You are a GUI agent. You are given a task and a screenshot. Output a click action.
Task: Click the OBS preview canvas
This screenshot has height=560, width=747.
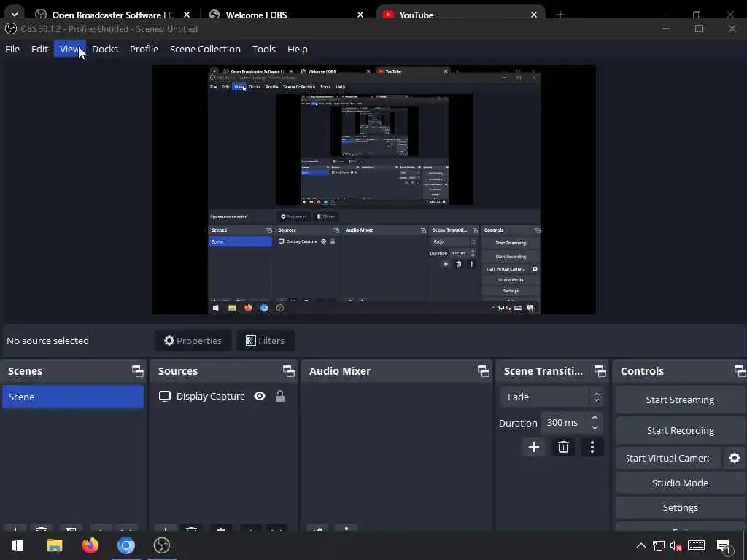point(374,190)
